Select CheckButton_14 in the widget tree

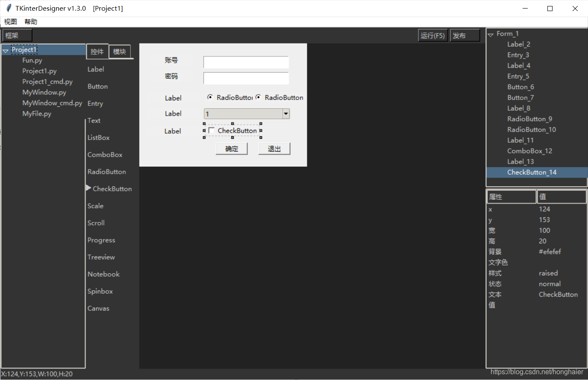pyautogui.click(x=532, y=172)
